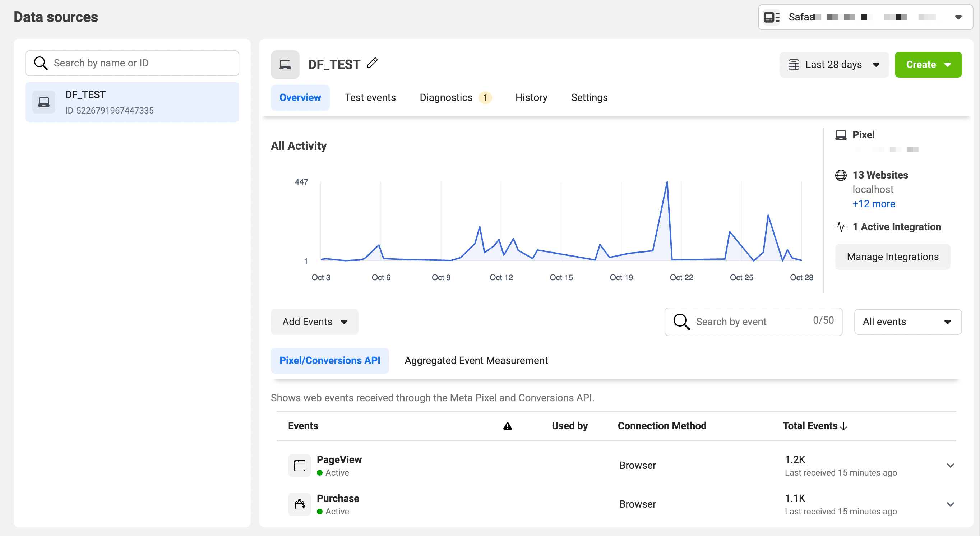Click the localhost website text

(x=873, y=189)
